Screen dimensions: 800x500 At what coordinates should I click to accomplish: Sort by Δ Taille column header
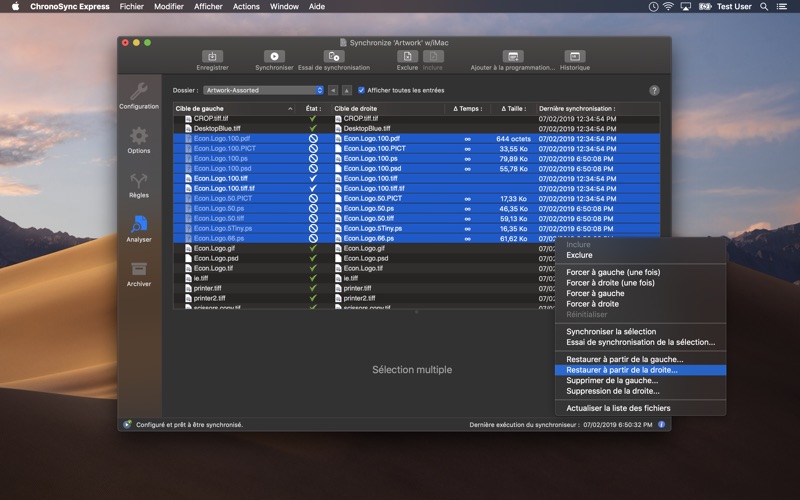pyautogui.click(x=513, y=109)
